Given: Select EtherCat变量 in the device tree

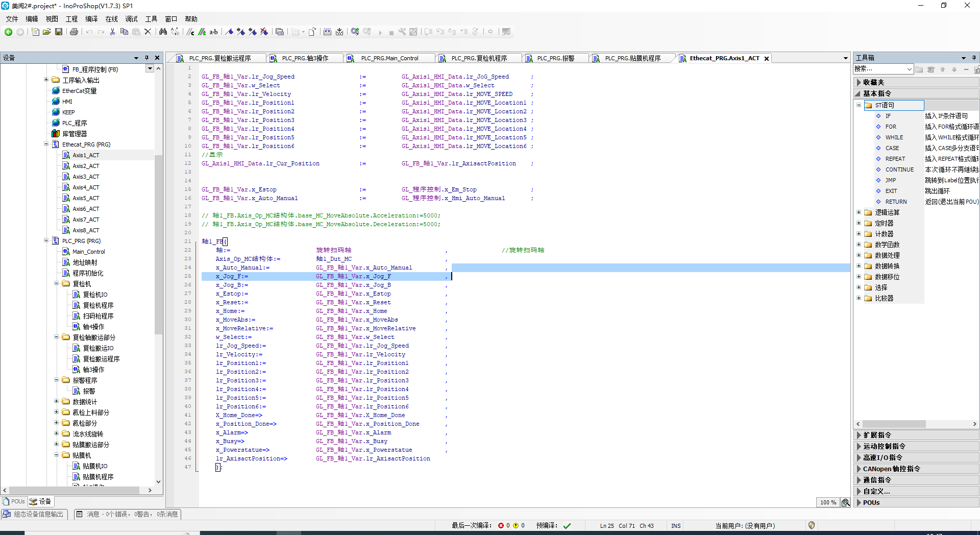Looking at the screenshot, I should pyautogui.click(x=79, y=91).
